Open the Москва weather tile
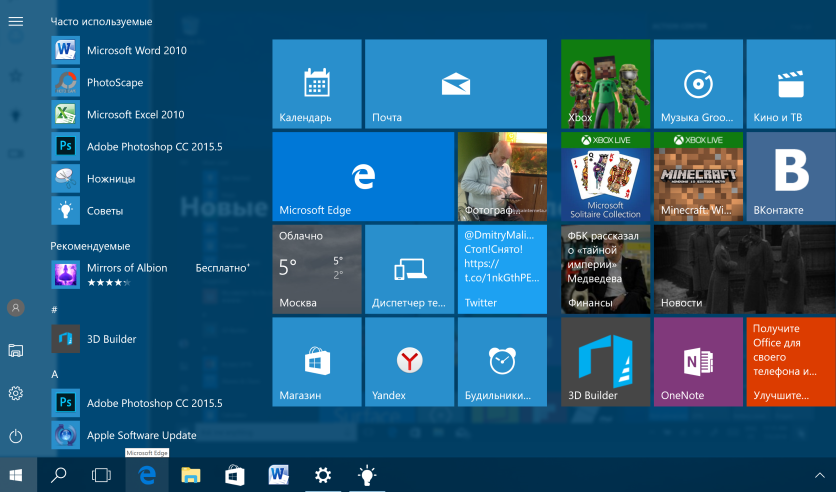Viewport: 836px width, 492px height. pyautogui.click(x=317, y=269)
